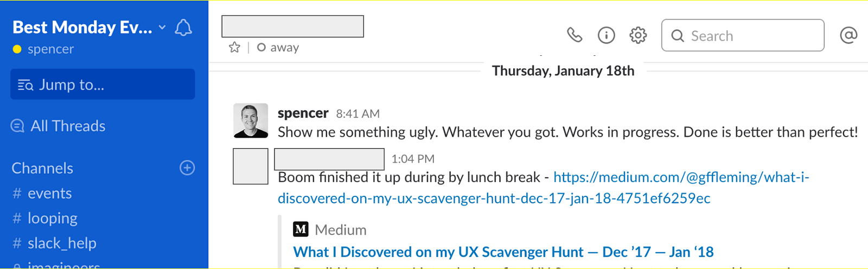Open the Best Monday workspace menu

coord(82,27)
